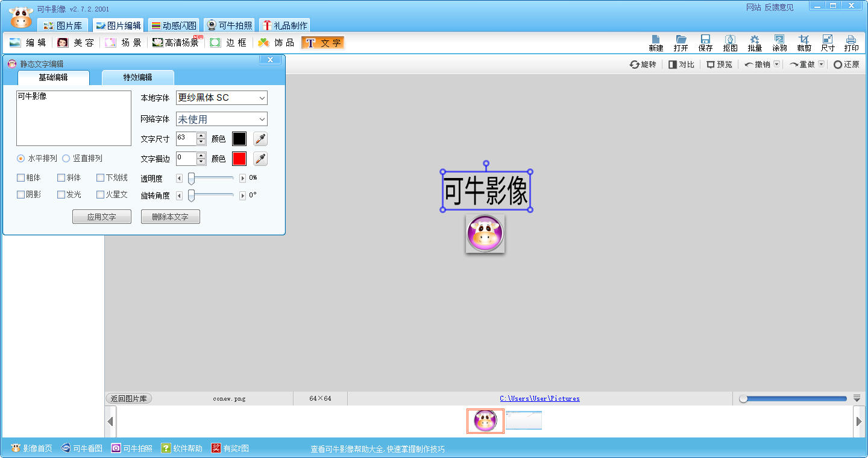Image resolution: width=868 pixels, height=458 pixels.
Task: Switch to the 特效编辑 tab
Action: pyautogui.click(x=137, y=77)
